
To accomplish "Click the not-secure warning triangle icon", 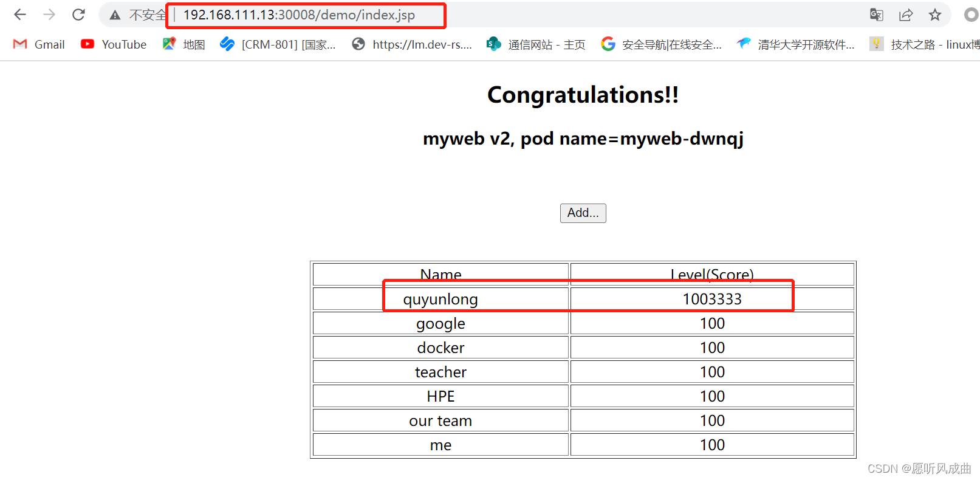I will pos(115,15).
